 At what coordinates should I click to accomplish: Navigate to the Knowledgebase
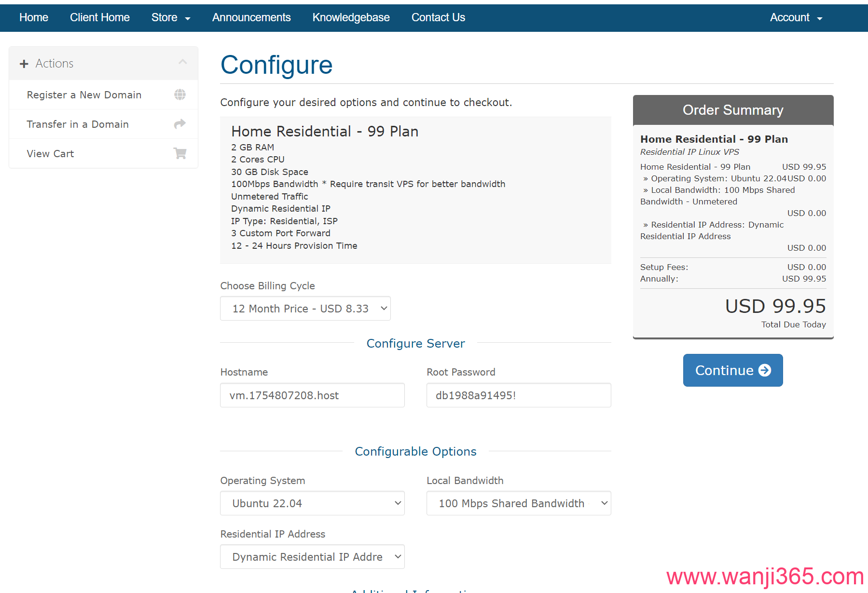[x=351, y=18]
